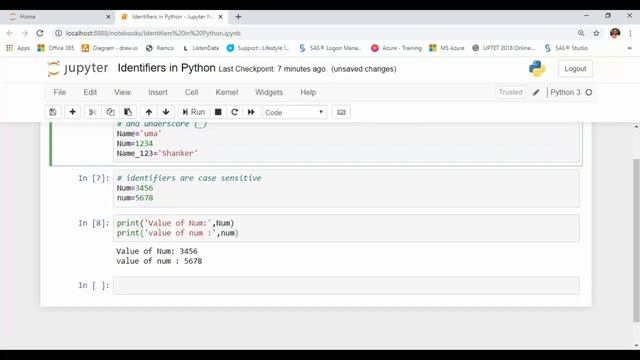Select cell In [8] with print statements
The width and height of the screenshot is (640, 360).
346,228
